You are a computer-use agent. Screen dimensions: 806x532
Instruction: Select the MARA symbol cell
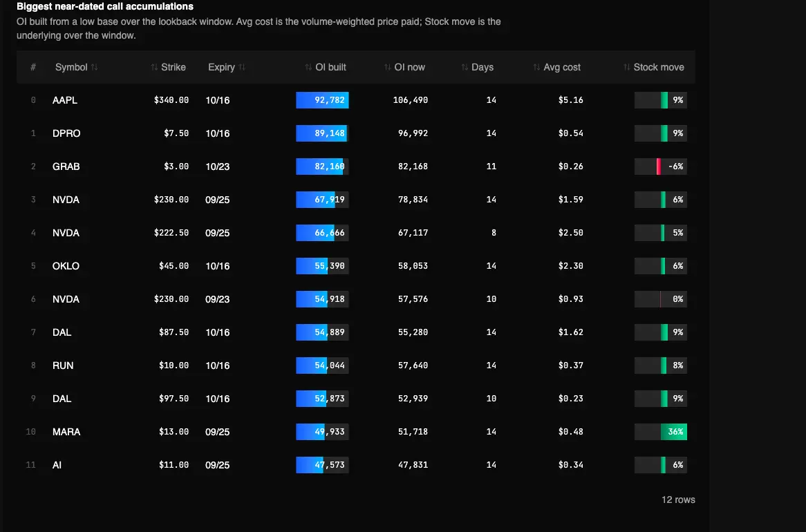point(66,432)
